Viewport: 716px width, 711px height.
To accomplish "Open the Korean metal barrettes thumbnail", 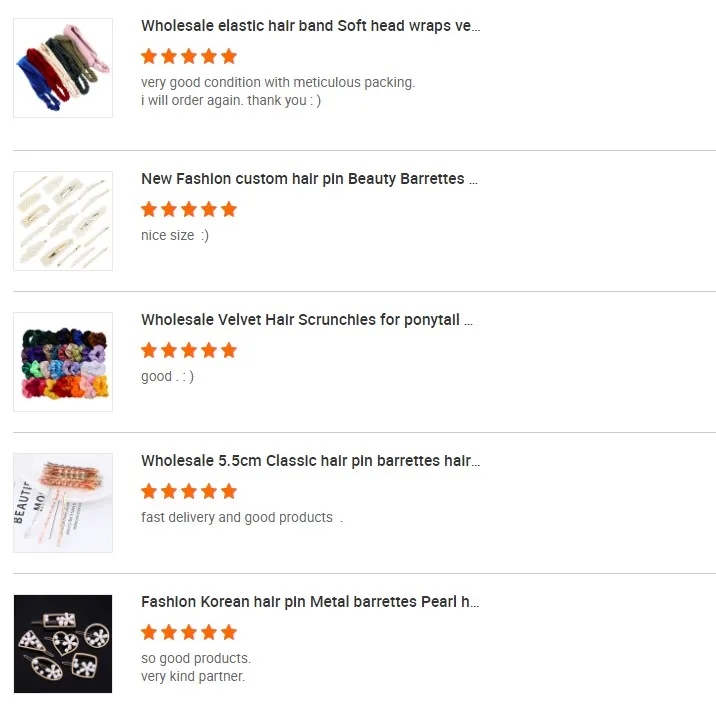I will 63,644.
